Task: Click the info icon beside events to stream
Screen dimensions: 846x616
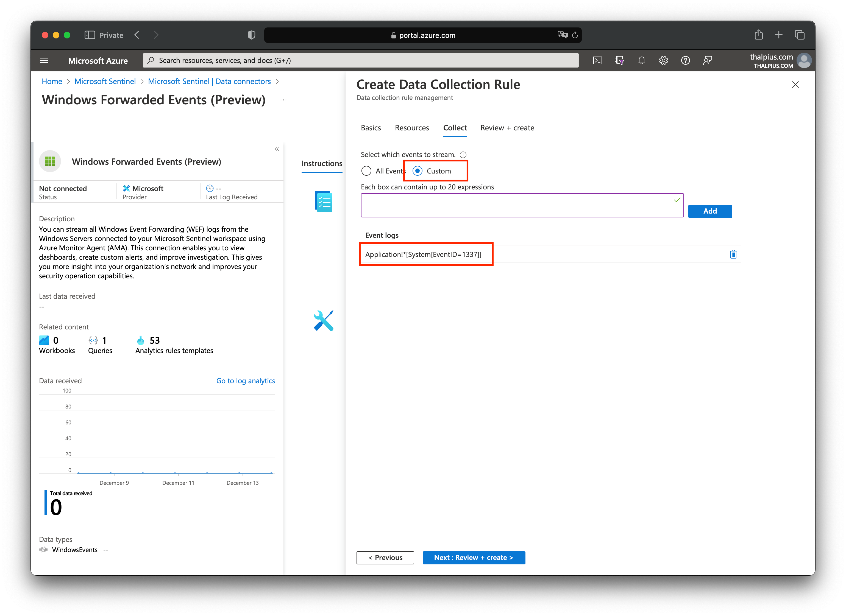Action: 463,155
